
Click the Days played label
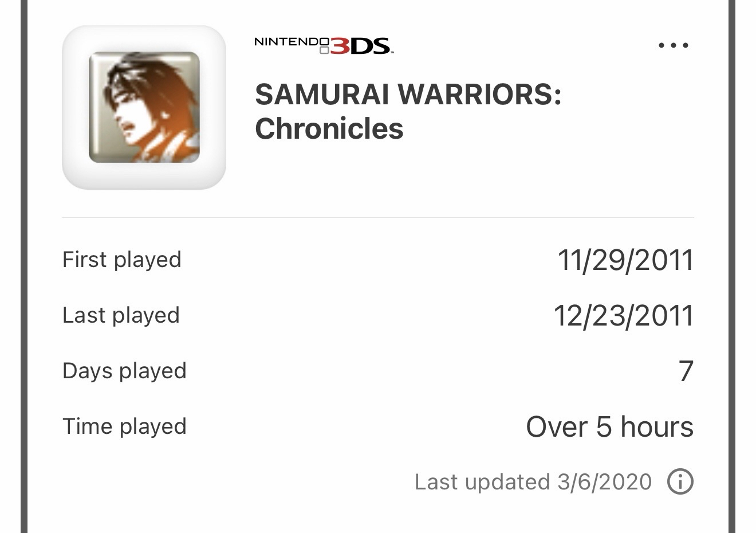click(124, 371)
